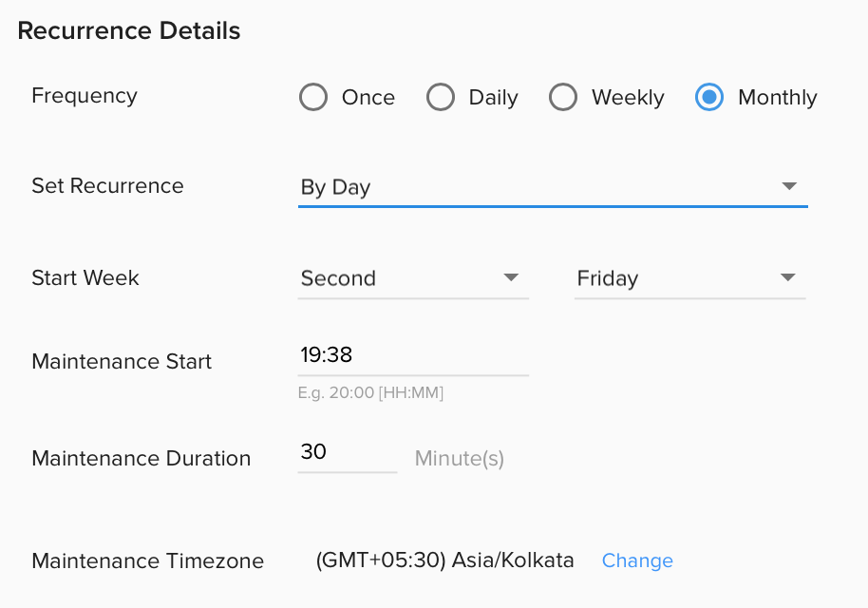Click the Maintenance Timezone label
Image resolution: width=868 pixels, height=608 pixels.
coord(147,561)
